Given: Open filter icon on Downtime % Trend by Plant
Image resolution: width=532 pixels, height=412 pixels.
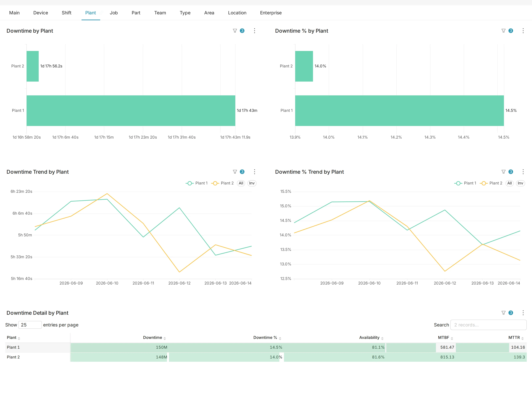Looking at the screenshot, I should pos(504,172).
